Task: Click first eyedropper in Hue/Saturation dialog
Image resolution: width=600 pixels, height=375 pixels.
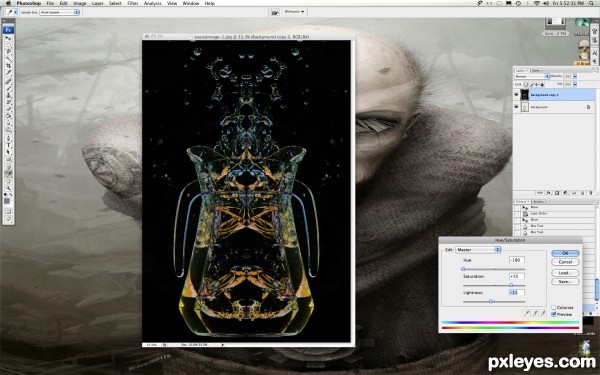Action: point(527,313)
